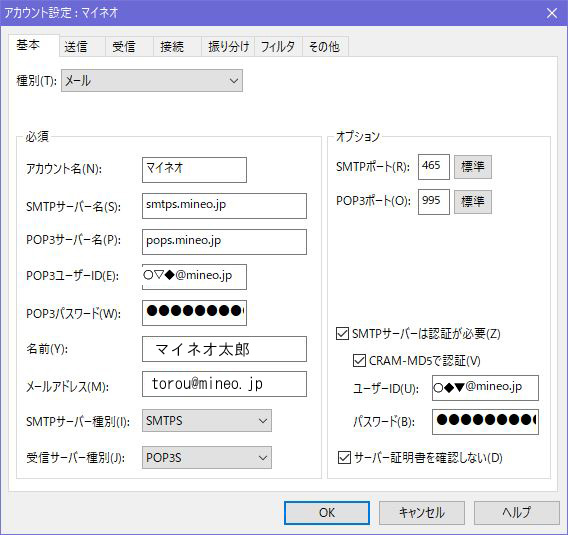Viewport: 568px width, 535px height.
Task: Select the 基本 tab
Action: click(33, 45)
